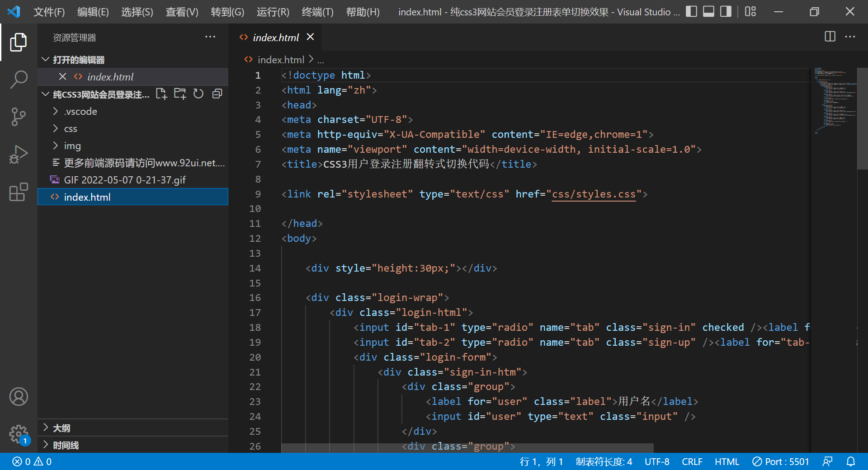Click cursor position 行 1, 列 1
This screenshot has width=868, height=470.
tap(542, 461)
